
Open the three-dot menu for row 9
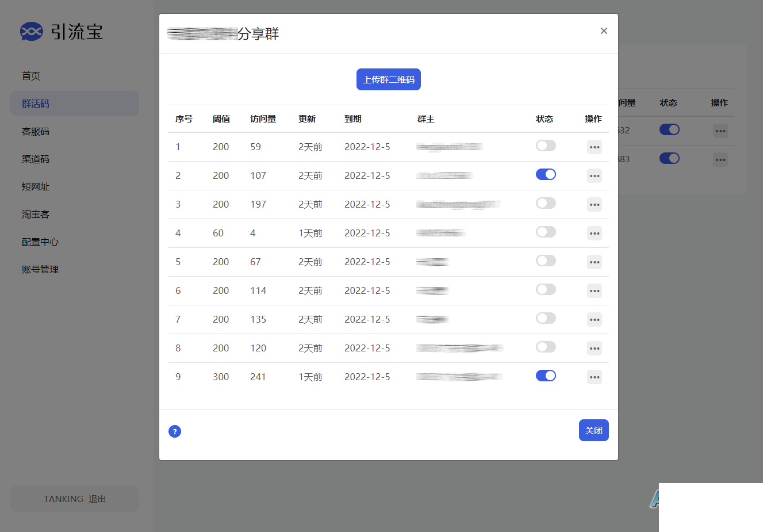(595, 377)
